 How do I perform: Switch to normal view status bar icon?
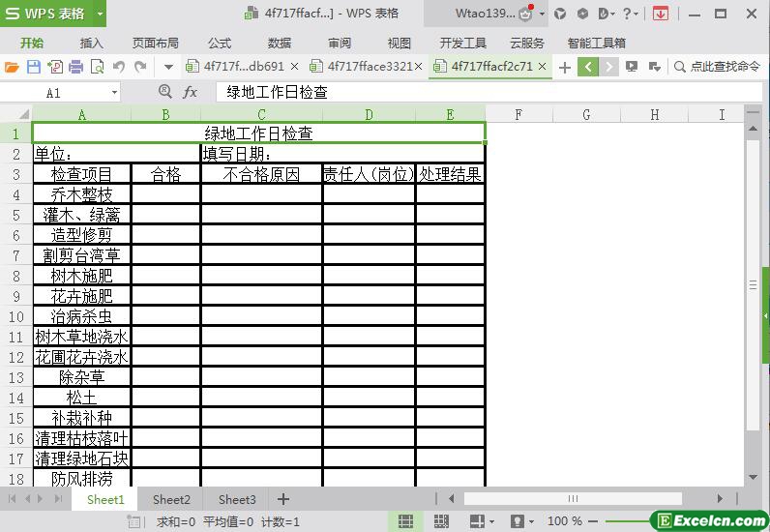tap(405, 521)
